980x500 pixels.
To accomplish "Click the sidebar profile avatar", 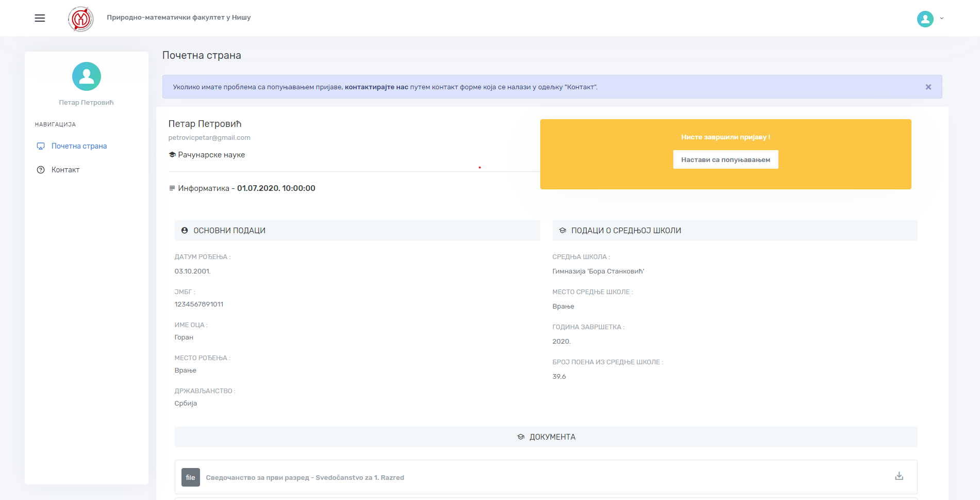I will click(87, 76).
